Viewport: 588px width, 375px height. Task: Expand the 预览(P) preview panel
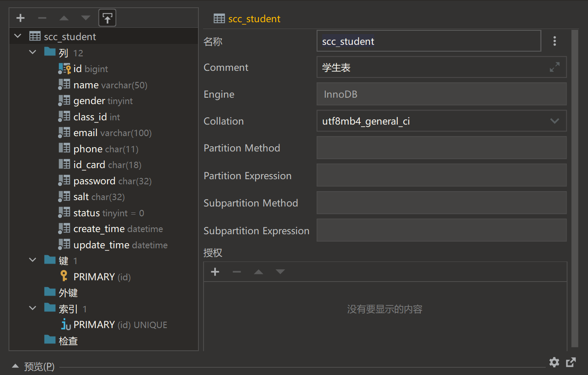(x=15, y=366)
